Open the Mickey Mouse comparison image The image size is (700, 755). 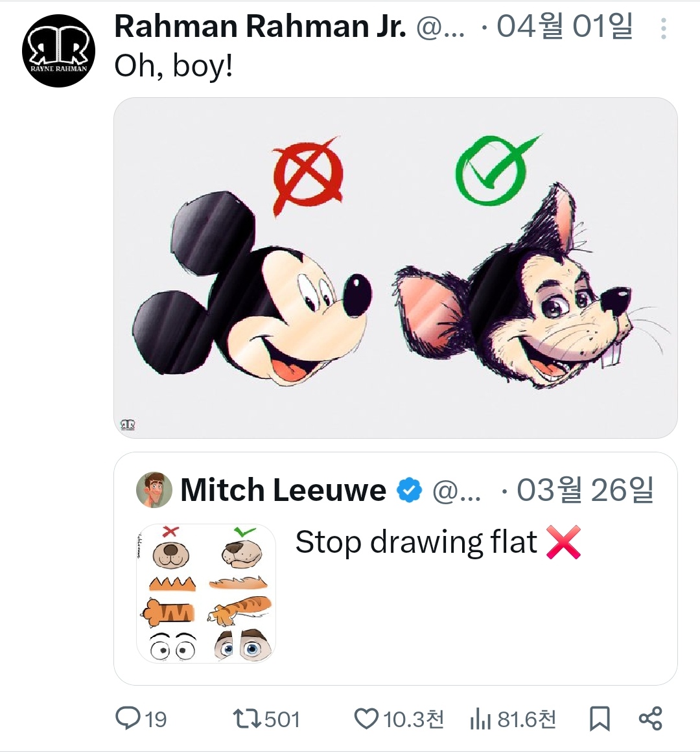click(395, 268)
